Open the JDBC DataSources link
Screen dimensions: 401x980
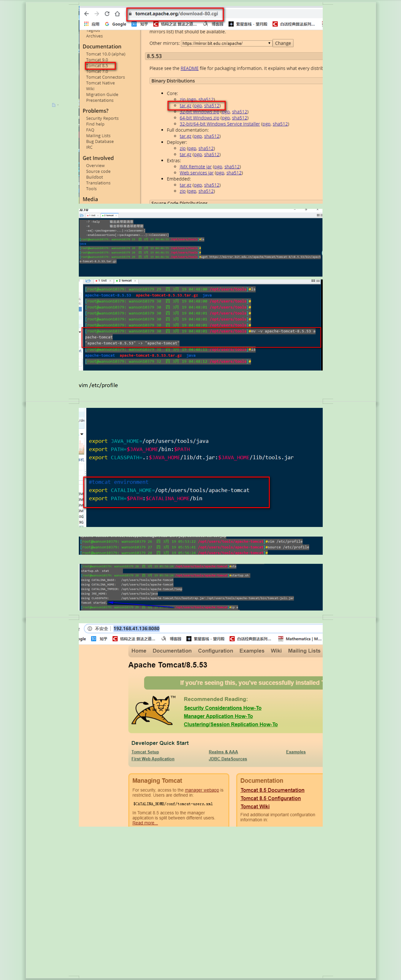(x=228, y=759)
